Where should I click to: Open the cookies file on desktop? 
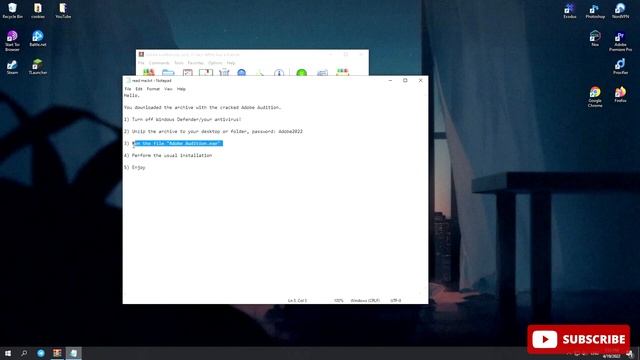point(38,11)
